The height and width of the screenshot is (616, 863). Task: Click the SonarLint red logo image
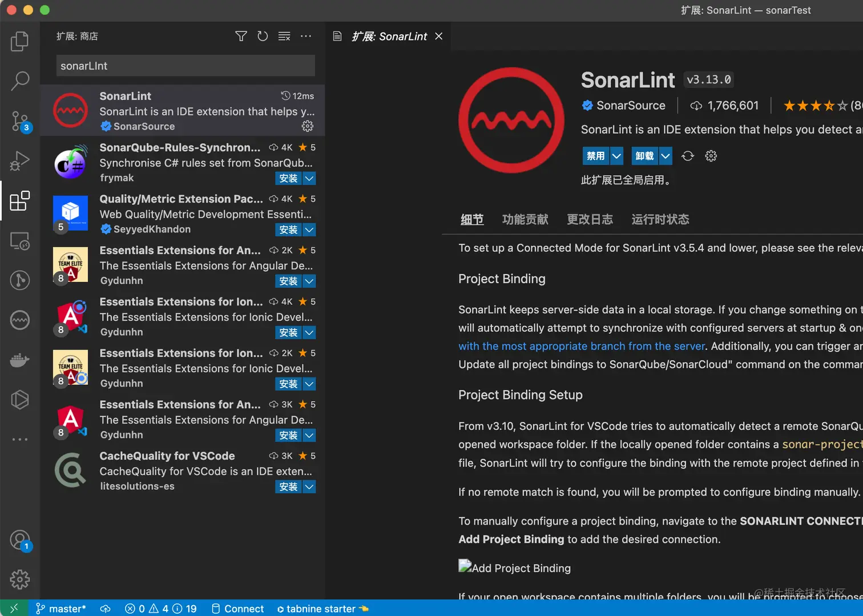511,120
